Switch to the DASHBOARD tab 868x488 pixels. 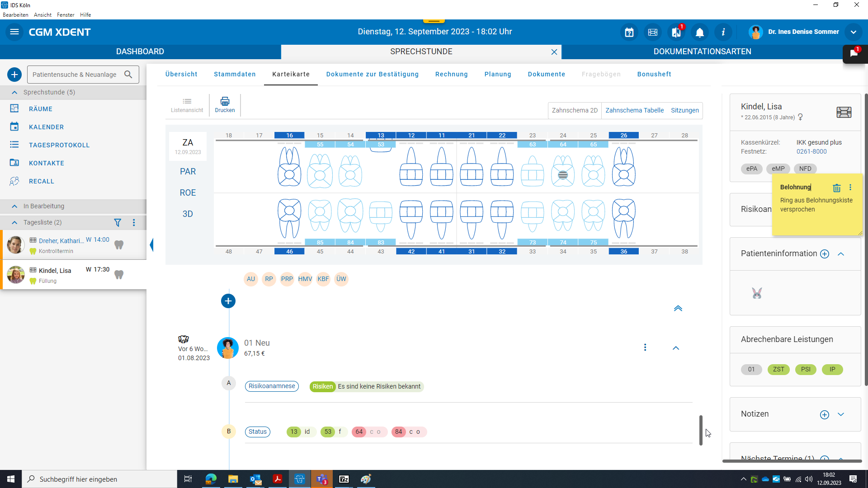pyautogui.click(x=140, y=52)
